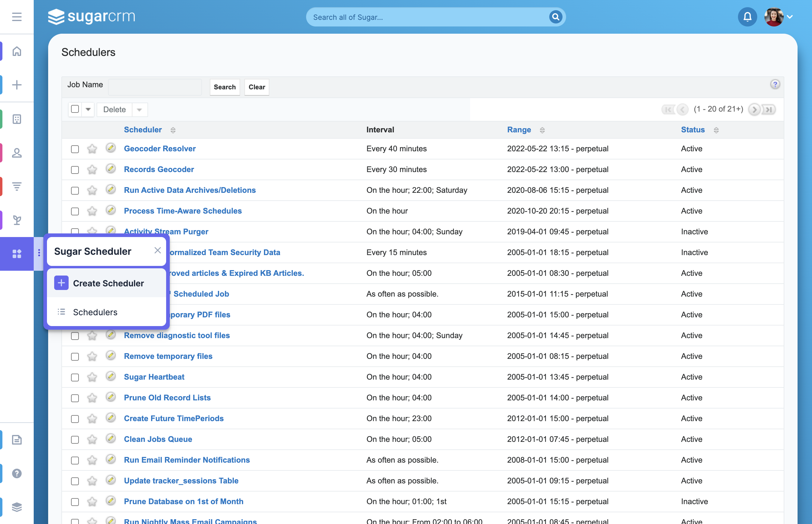Image resolution: width=812 pixels, height=524 pixels.
Task: Open the funnel icon in sidebar
Action: click(x=17, y=186)
